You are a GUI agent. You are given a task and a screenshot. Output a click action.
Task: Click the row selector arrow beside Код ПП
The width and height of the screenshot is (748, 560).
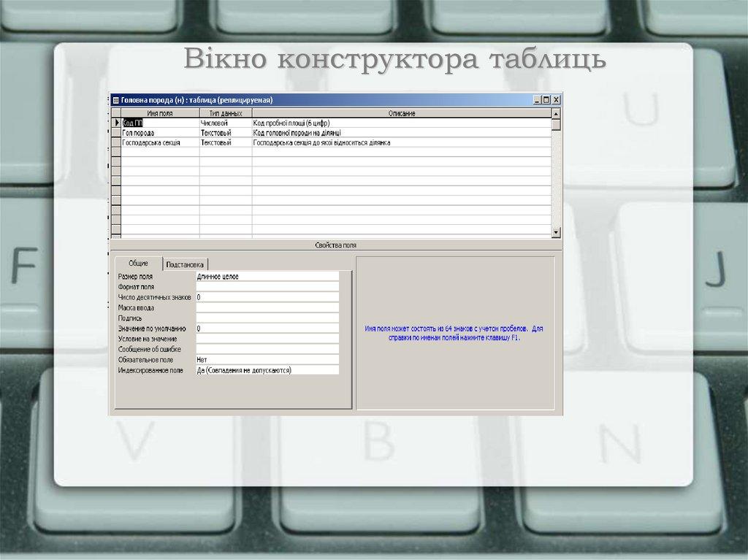click(x=115, y=123)
